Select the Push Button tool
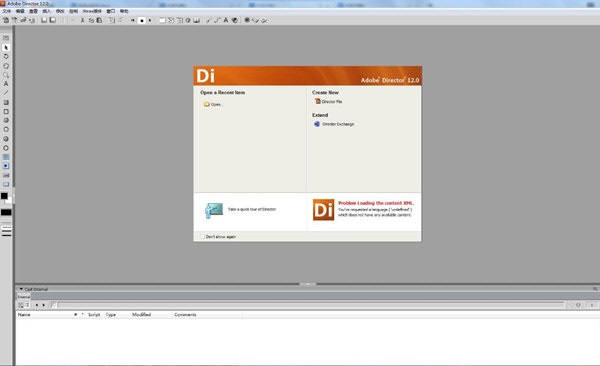 [x=6, y=184]
